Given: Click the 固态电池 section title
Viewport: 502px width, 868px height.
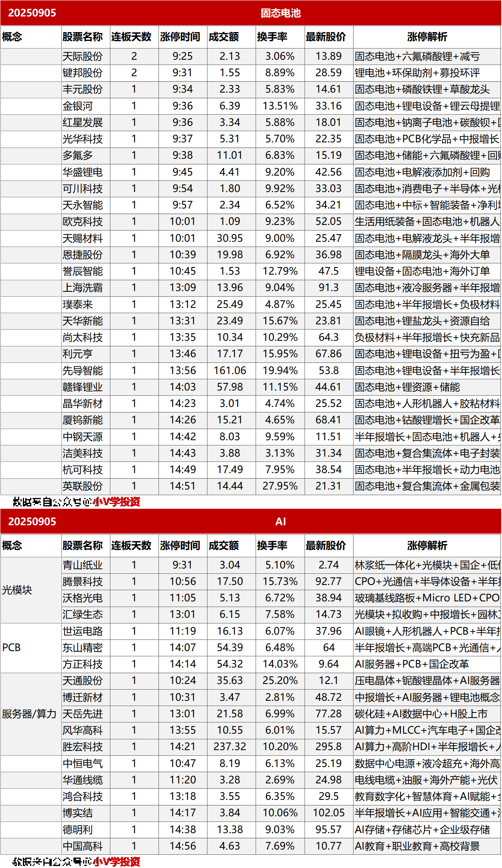Looking at the screenshot, I should [280, 13].
